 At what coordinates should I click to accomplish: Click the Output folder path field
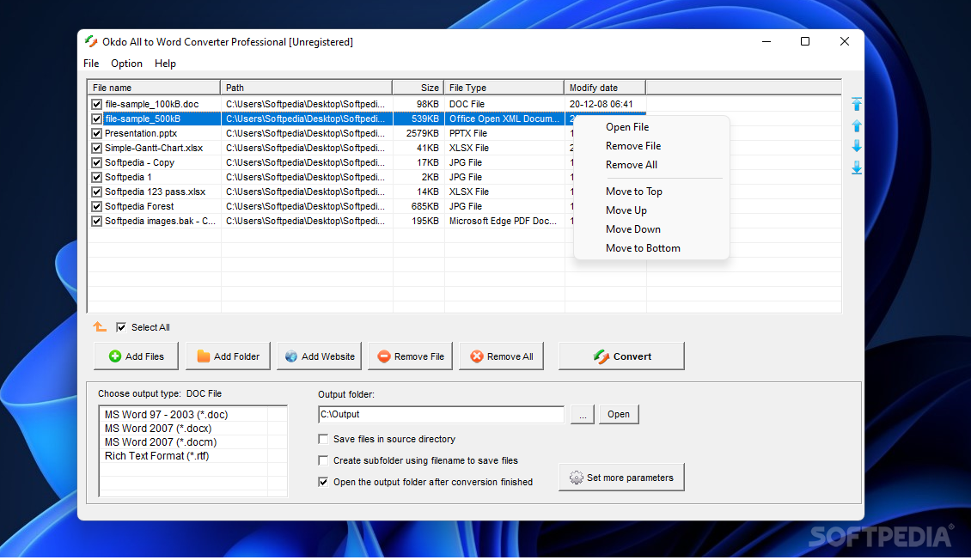(441, 414)
